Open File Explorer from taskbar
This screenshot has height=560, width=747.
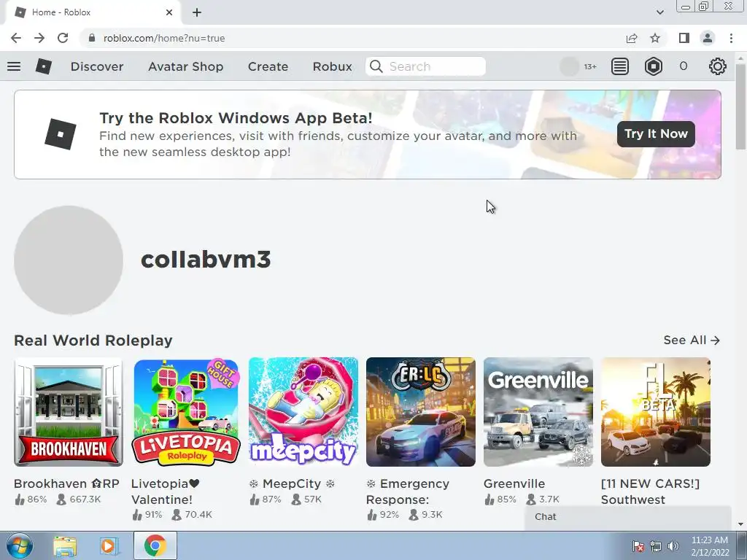[x=65, y=545]
